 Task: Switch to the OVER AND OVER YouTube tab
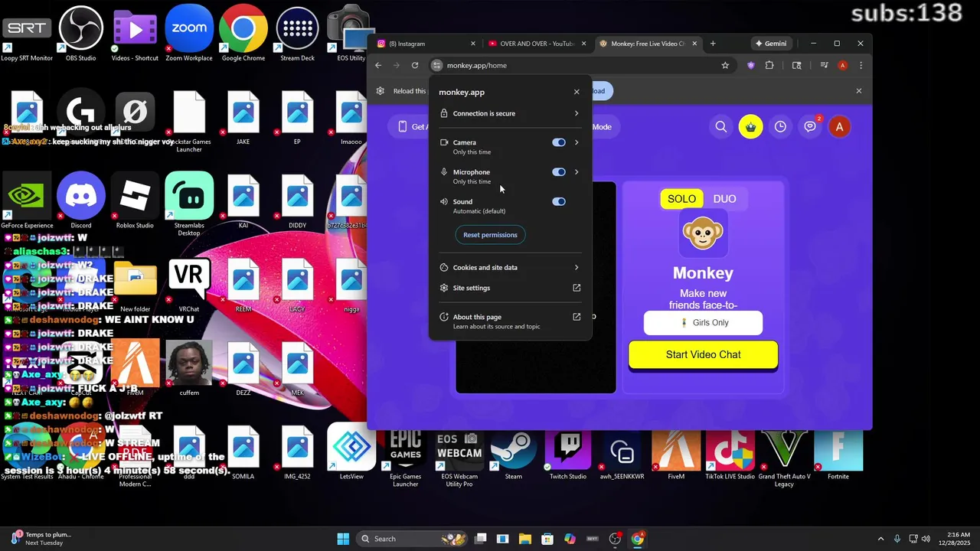tap(536, 44)
